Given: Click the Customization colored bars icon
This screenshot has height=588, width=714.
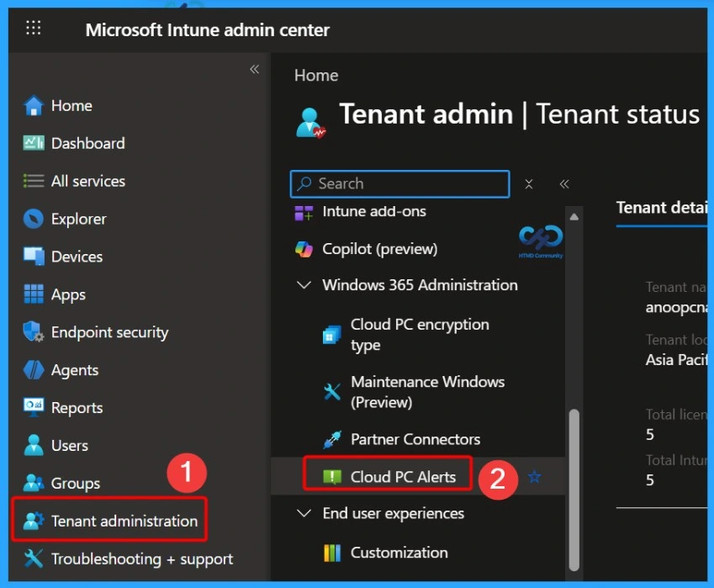Looking at the screenshot, I should [332, 553].
